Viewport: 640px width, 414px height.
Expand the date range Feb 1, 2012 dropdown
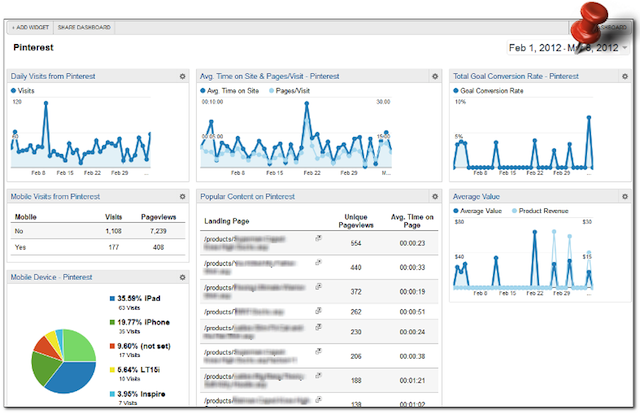pos(626,47)
